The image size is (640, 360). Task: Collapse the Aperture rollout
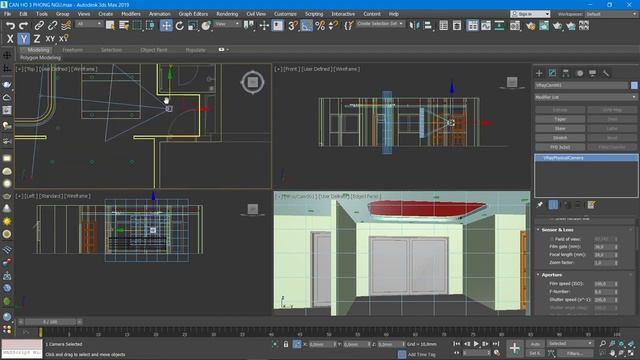(551, 275)
